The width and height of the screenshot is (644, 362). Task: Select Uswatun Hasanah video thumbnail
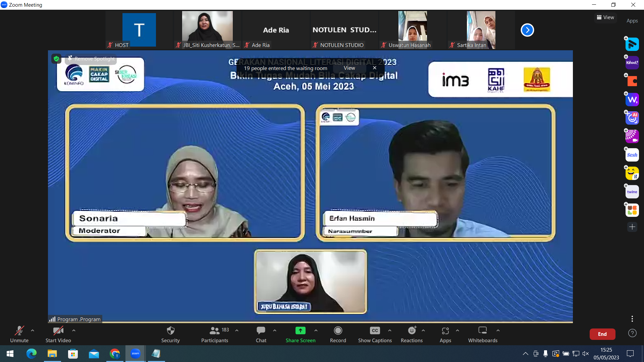(x=413, y=30)
